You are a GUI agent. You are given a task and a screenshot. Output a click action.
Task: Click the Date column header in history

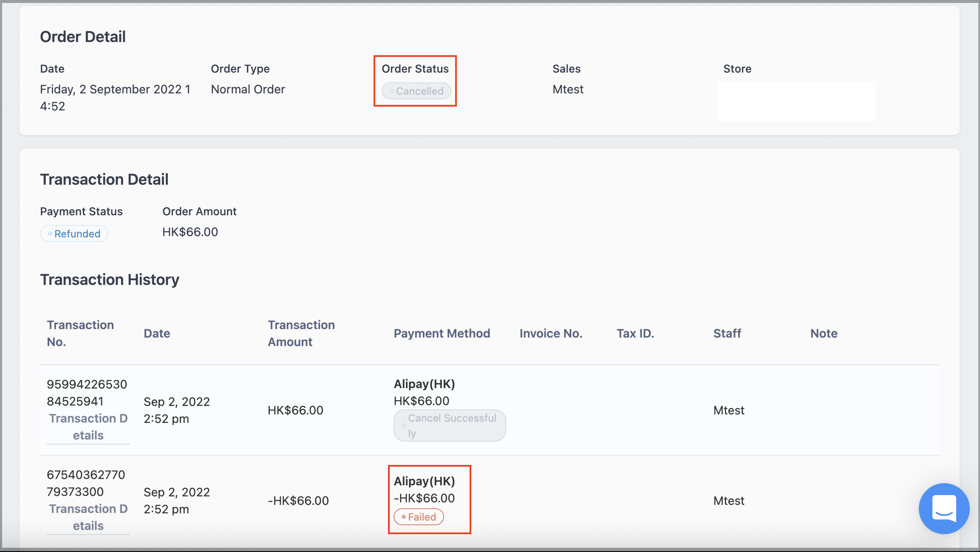tap(157, 333)
